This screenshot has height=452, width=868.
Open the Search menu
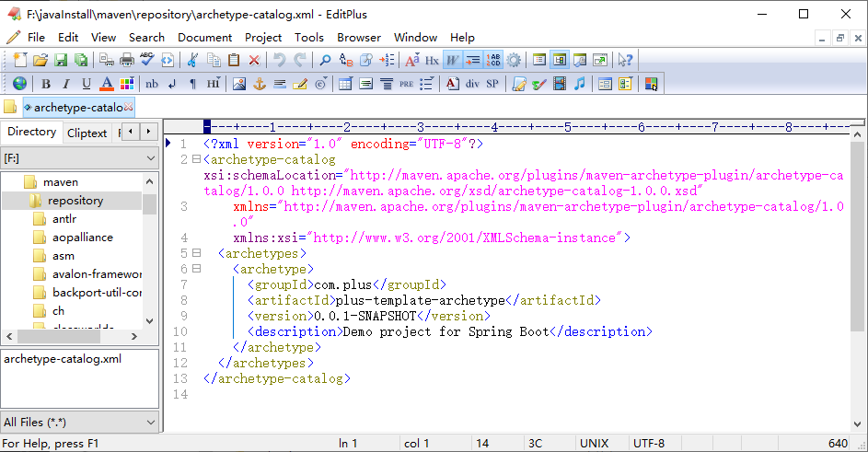point(146,38)
